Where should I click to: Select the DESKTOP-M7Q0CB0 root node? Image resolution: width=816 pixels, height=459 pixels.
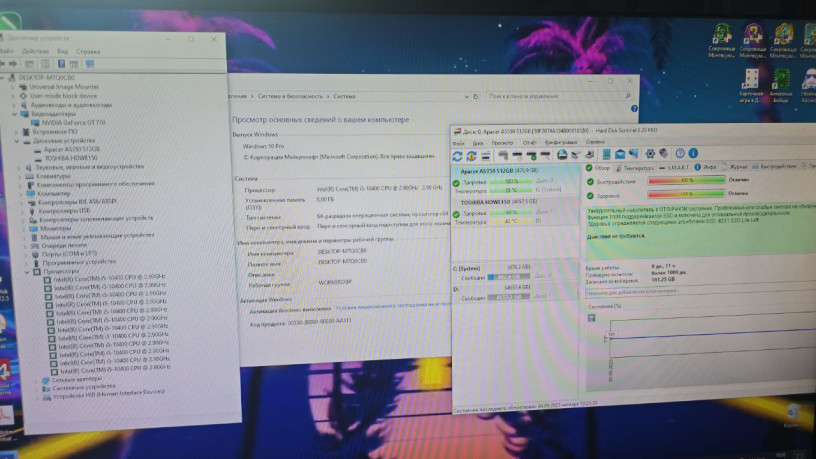coord(46,78)
